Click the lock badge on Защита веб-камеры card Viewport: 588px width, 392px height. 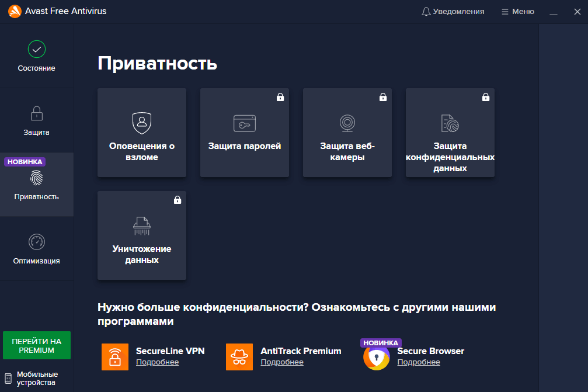point(383,97)
